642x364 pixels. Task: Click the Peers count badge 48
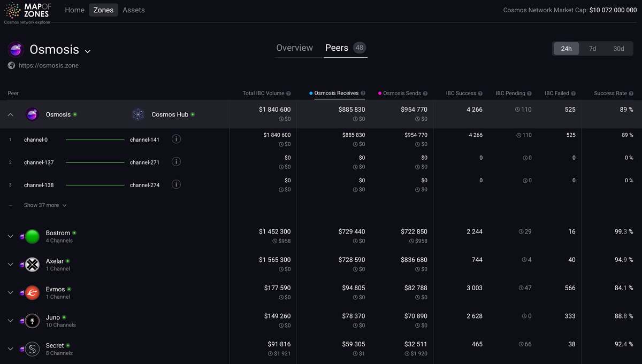[360, 48]
